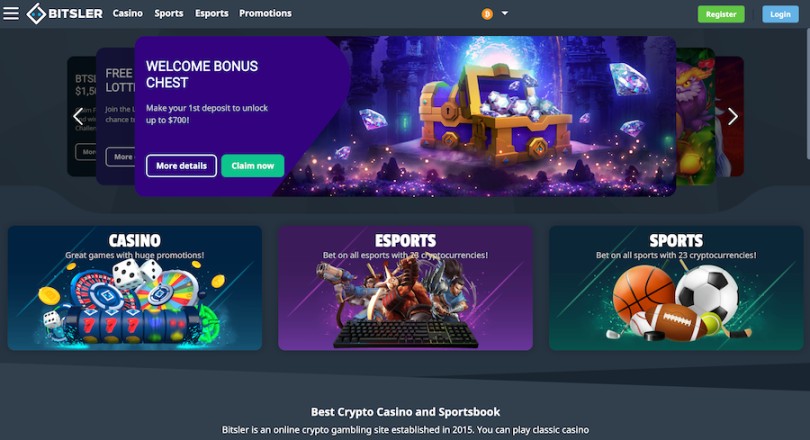Open the Sports menu item
The height and width of the screenshot is (440, 810).
(x=169, y=13)
